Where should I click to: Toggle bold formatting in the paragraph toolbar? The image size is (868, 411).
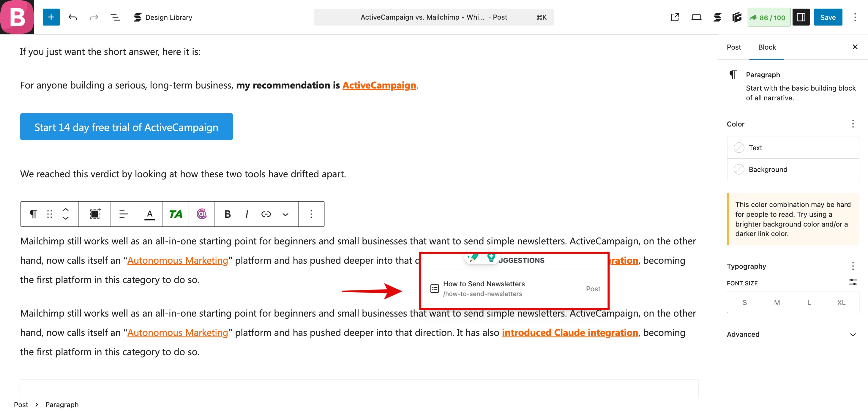point(228,214)
